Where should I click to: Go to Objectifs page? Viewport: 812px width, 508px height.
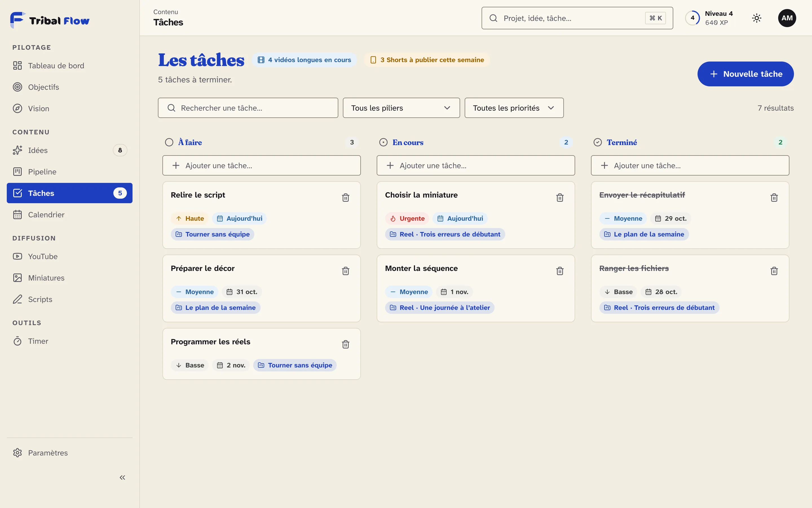tap(69, 87)
